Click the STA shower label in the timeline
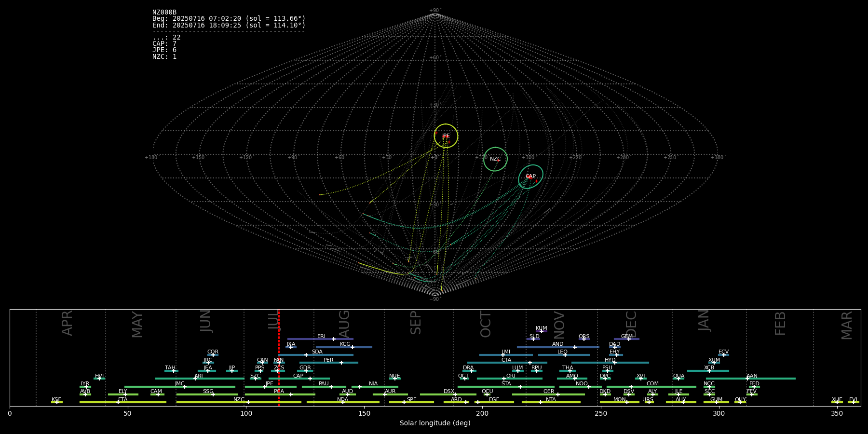Screen dimensions: 868x434 [506, 384]
